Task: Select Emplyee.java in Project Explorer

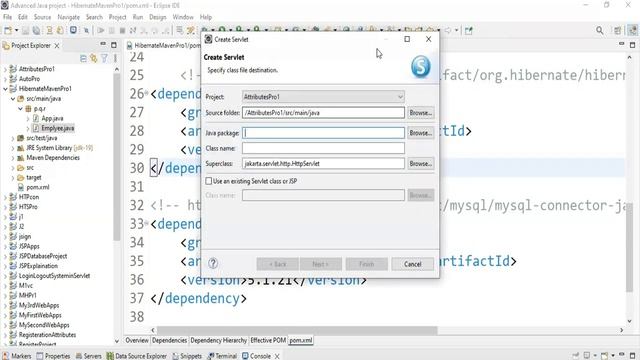Action: tap(58, 128)
